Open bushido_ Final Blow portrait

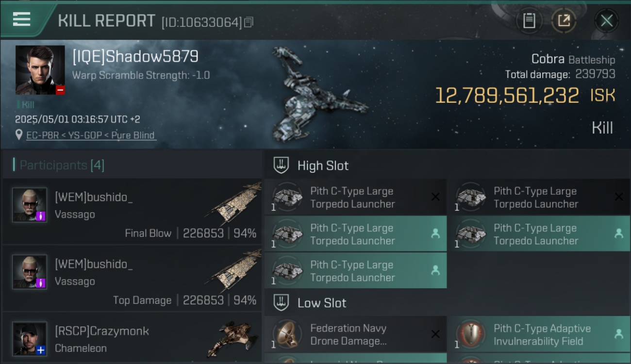click(x=30, y=205)
